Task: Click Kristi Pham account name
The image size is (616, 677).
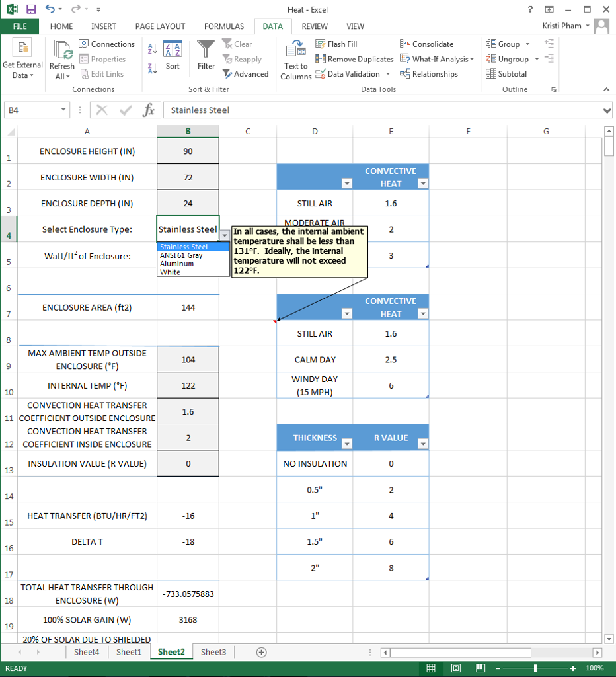Action: click(x=562, y=26)
